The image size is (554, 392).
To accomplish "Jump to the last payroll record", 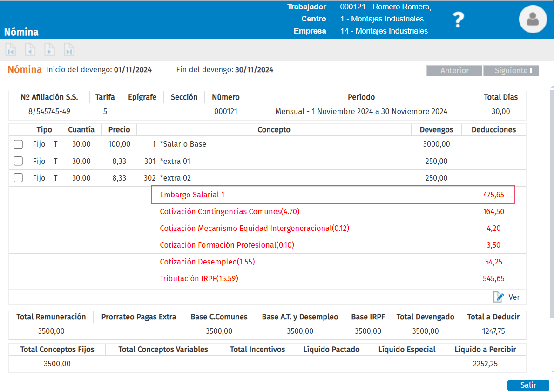I will point(69,50).
